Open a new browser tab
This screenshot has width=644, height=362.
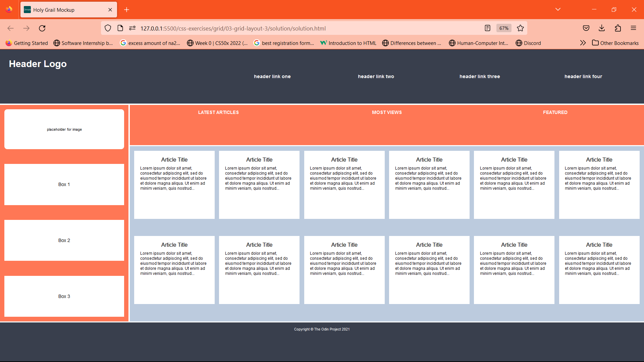pyautogui.click(x=126, y=10)
